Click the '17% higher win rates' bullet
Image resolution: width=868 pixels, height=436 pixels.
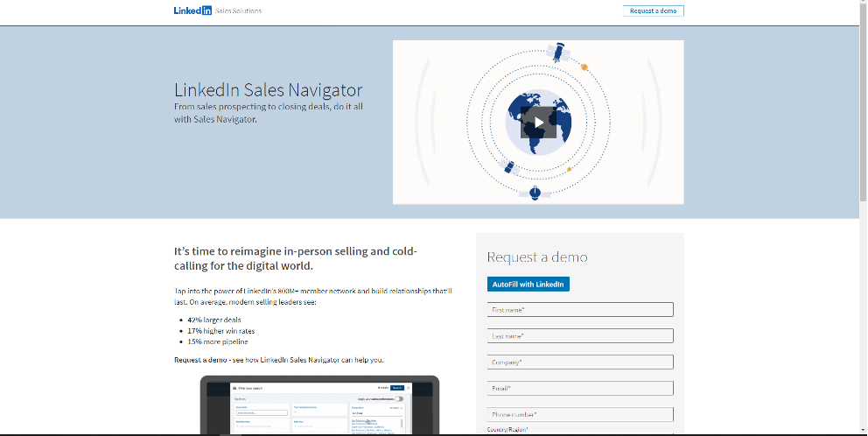tap(220, 331)
